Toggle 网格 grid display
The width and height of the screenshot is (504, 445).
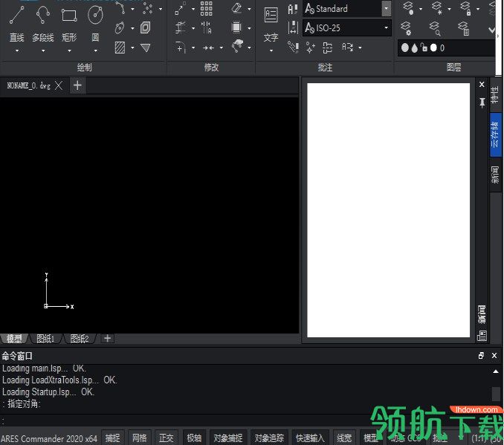click(x=139, y=438)
